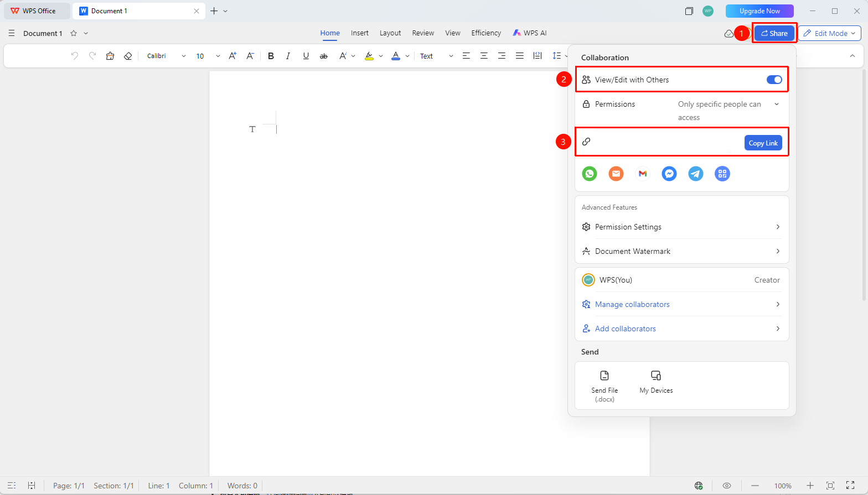The height and width of the screenshot is (495, 868).
Task: Open the font size dropdown
Action: [x=218, y=56]
